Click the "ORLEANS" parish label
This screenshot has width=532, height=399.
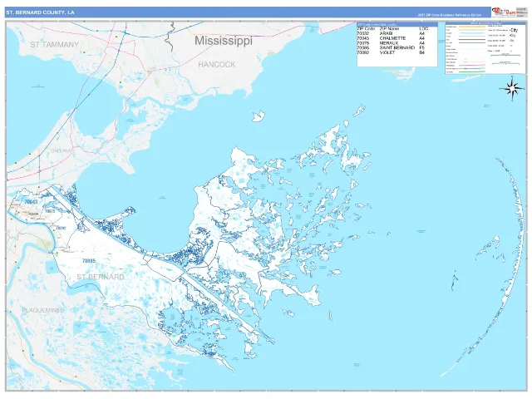62,150
